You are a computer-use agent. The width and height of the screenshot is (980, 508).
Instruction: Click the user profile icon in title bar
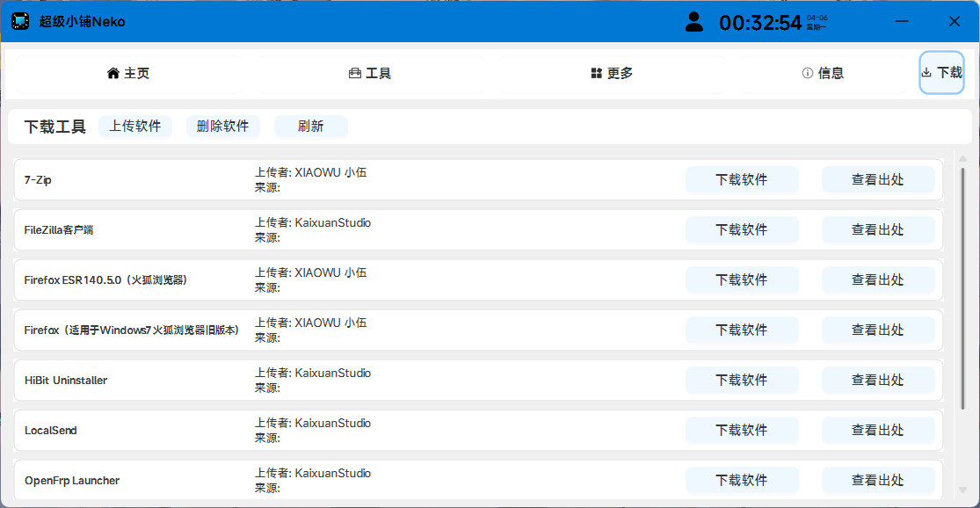[694, 22]
